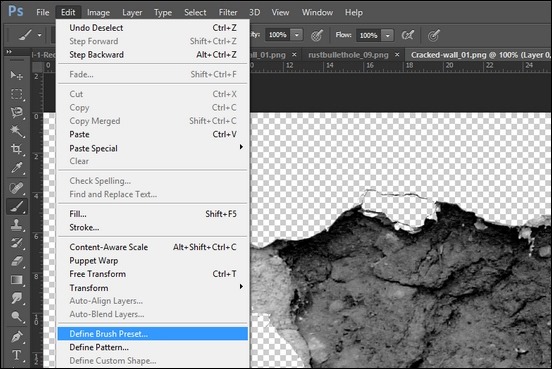This screenshot has height=369, width=552.
Task: Select the Magic Wand tool
Action: coord(16,131)
